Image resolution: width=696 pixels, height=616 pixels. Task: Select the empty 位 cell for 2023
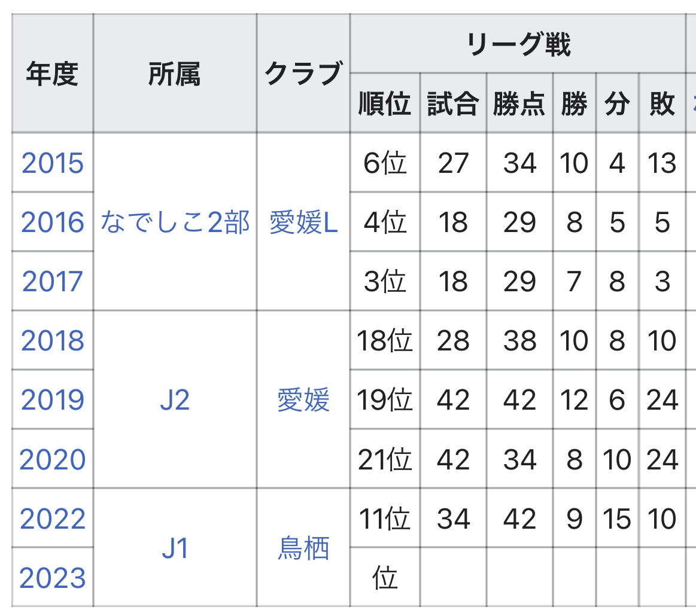pyautogui.click(x=385, y=577)
